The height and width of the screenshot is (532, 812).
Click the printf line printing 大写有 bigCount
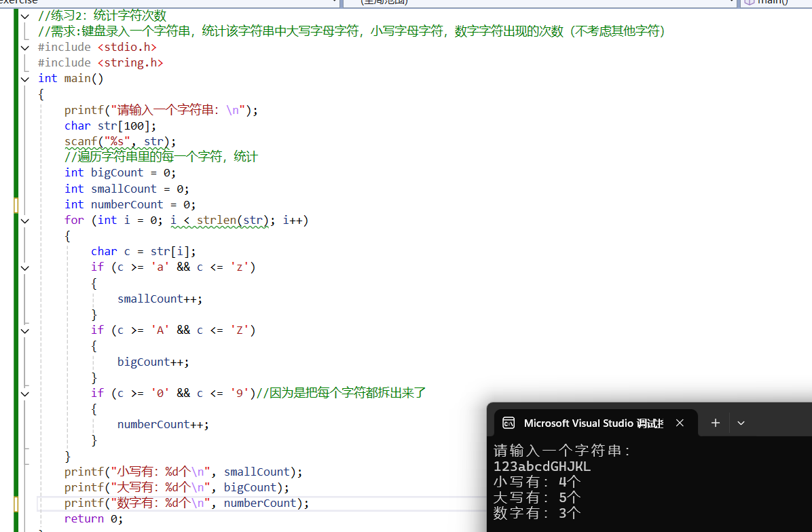[x=177, y=487]
